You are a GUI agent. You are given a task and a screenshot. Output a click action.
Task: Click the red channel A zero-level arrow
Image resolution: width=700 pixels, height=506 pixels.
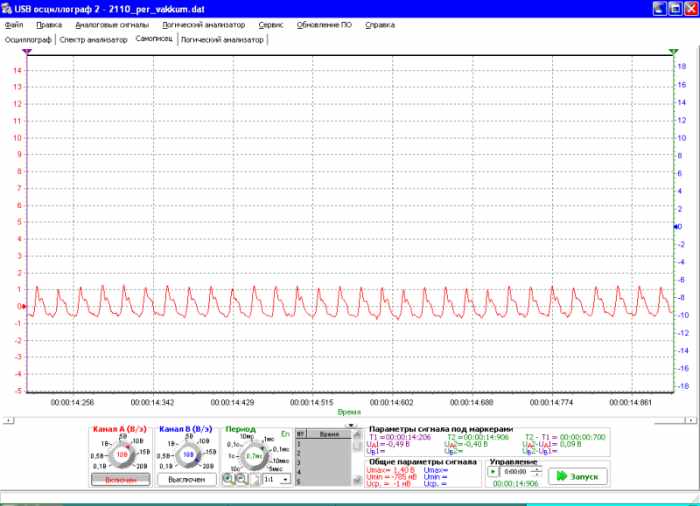[x=24, y=306]
